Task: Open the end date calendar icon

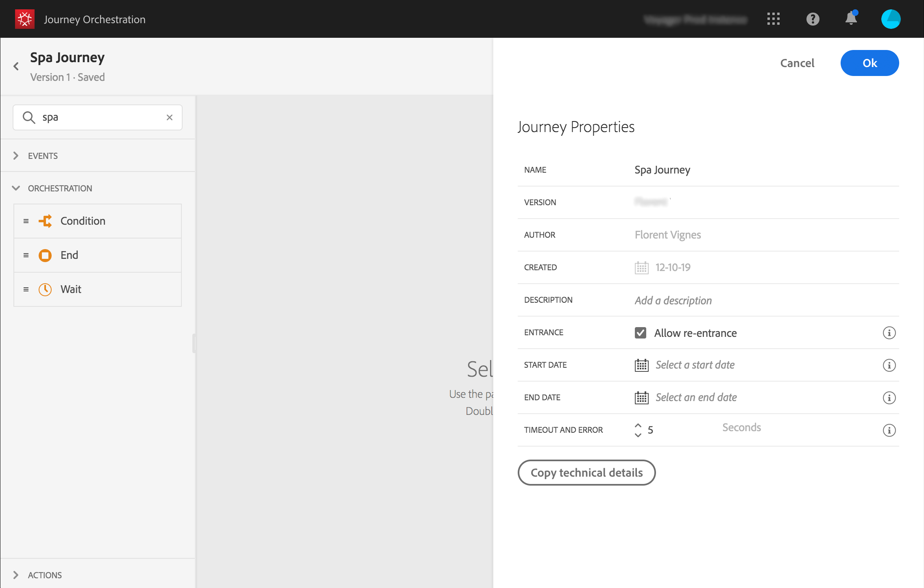Action: tap(641, 397)
